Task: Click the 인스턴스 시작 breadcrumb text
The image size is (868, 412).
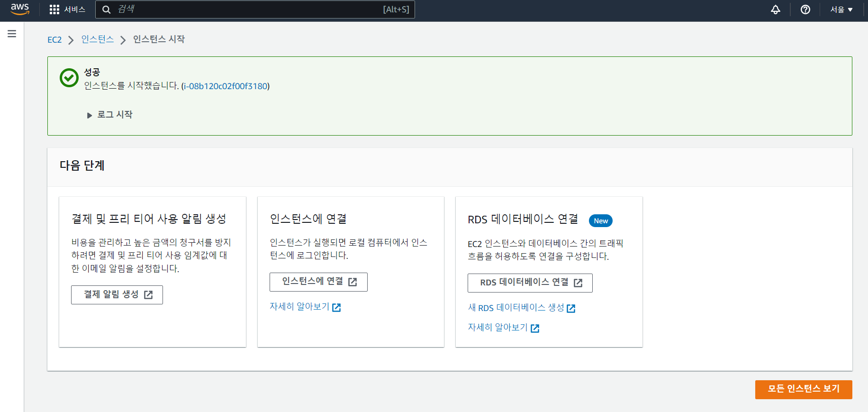Action: coord(159,39)
